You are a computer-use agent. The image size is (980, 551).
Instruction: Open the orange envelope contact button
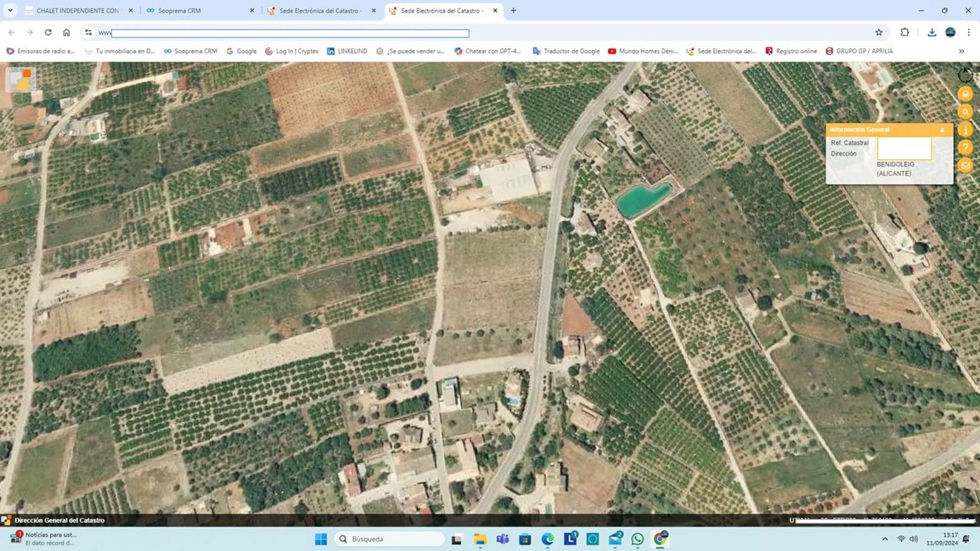(x=965, y=165)
